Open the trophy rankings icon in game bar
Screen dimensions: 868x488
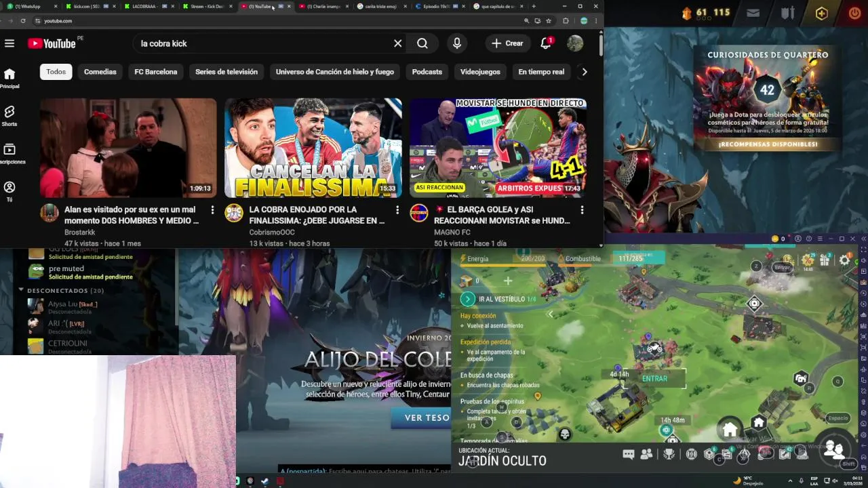(669, 455)
